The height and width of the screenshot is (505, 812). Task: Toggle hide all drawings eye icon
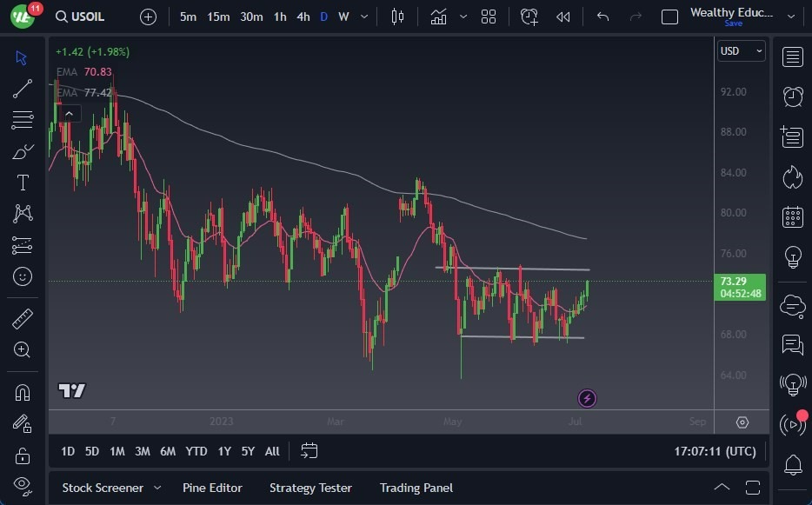tap(23, 485)
